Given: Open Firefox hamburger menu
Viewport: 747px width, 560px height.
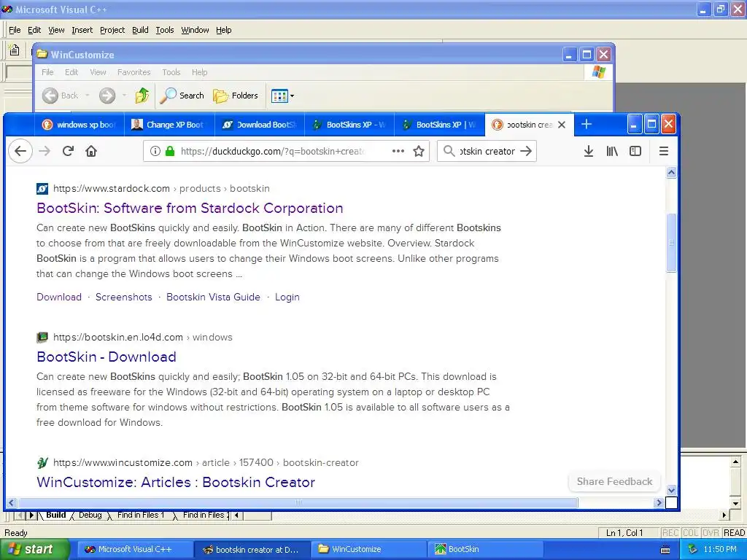Looking at the screenshot, I should 664,152.
